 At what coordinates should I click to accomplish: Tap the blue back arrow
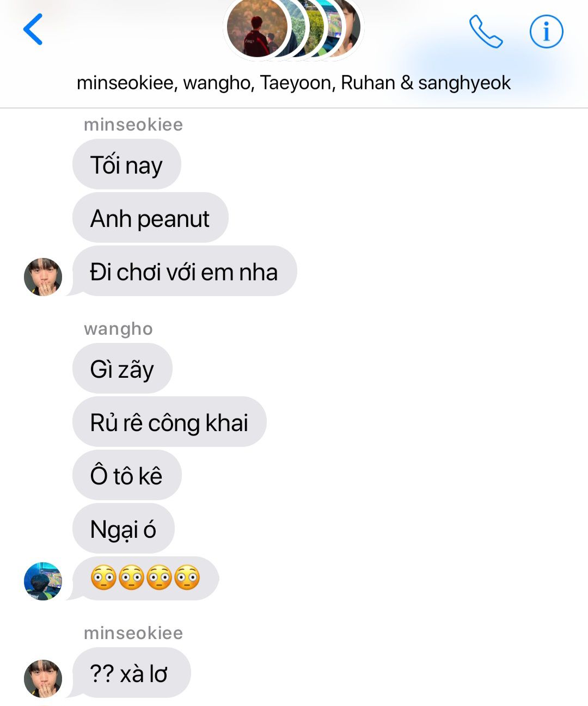click(x=33, y=29)
